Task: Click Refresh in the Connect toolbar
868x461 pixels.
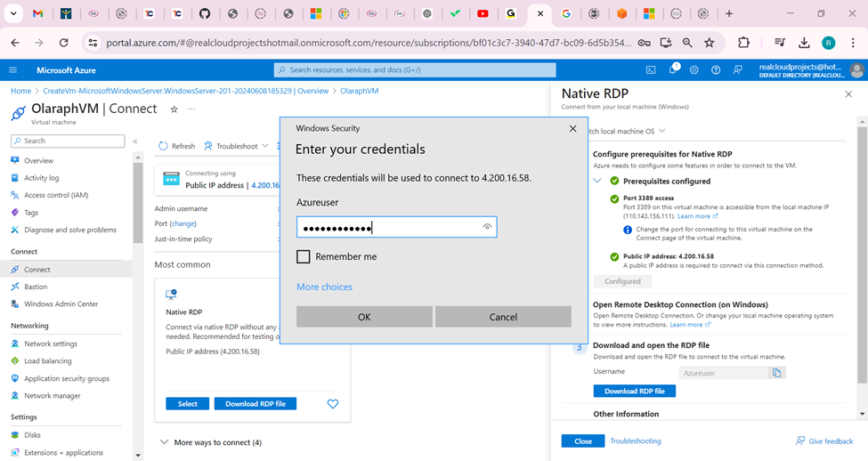Action: (x=177, y=146)
